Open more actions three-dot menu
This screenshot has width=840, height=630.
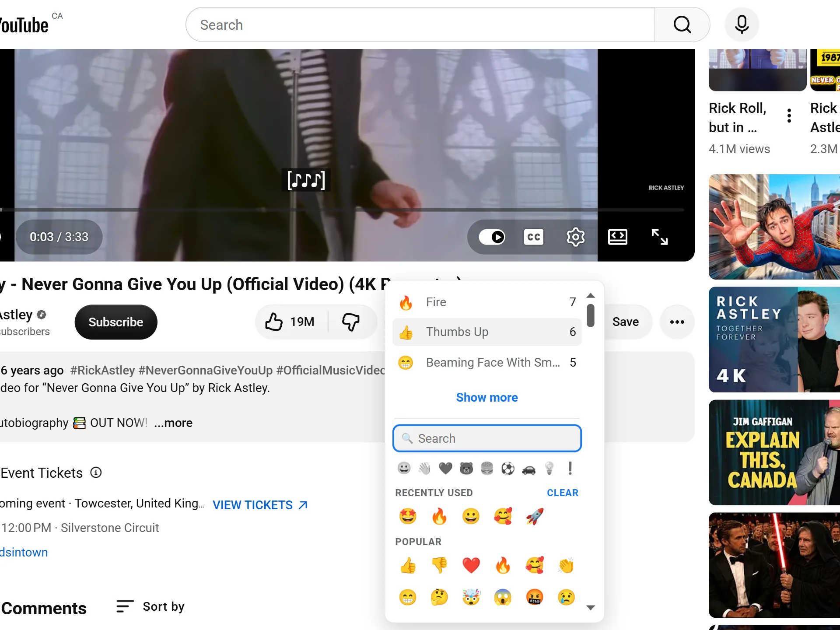(677, 322)
